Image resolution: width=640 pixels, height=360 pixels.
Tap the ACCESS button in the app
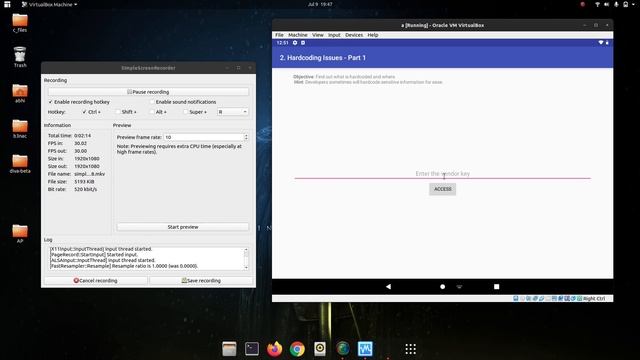pyautogui.click(x=442, y=189)
